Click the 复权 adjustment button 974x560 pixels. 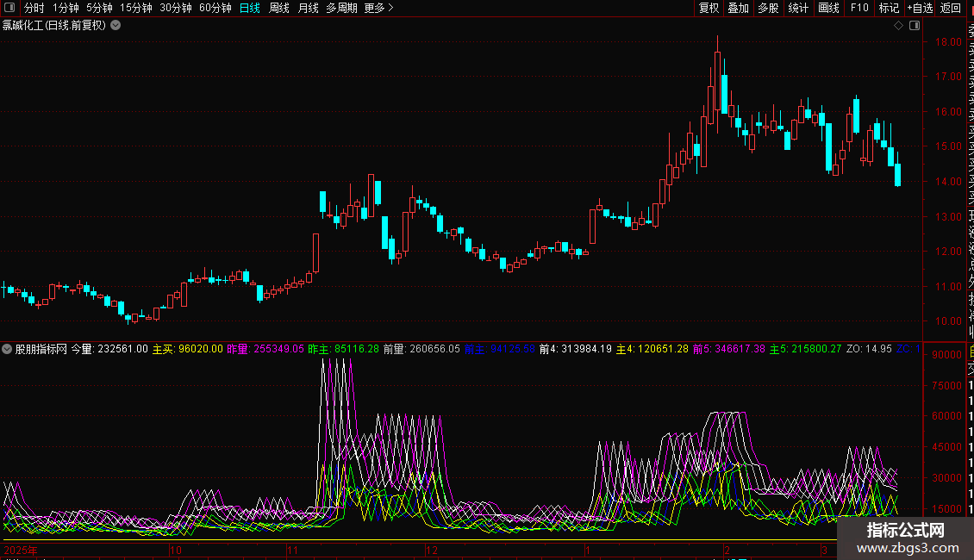(709, 8)
